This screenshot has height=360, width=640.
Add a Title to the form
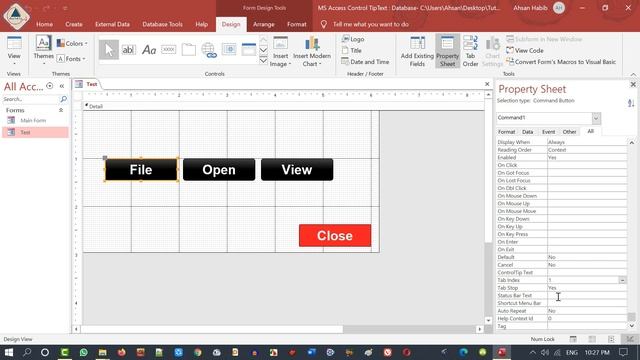[352, 51]
